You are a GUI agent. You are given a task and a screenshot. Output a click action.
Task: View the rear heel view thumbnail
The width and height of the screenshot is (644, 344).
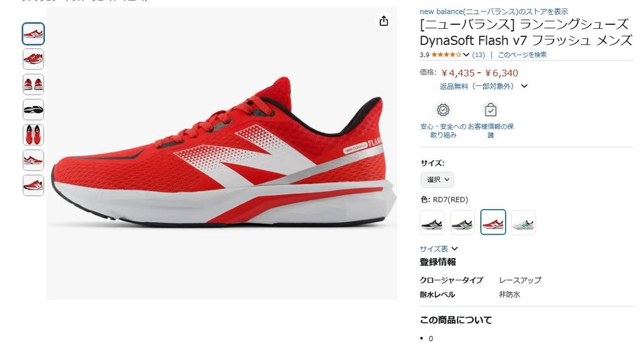point(34,84)
